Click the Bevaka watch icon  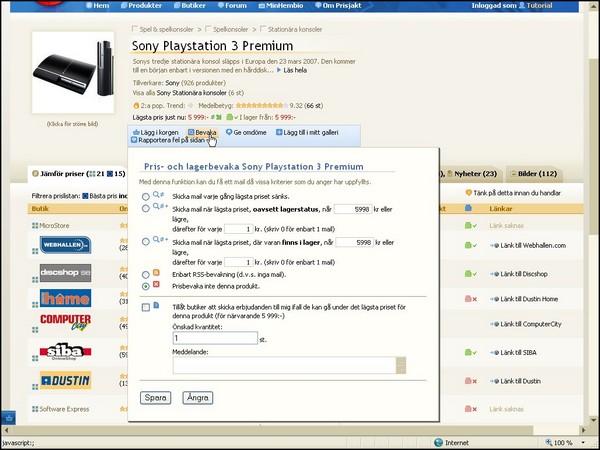pos(191,132)
